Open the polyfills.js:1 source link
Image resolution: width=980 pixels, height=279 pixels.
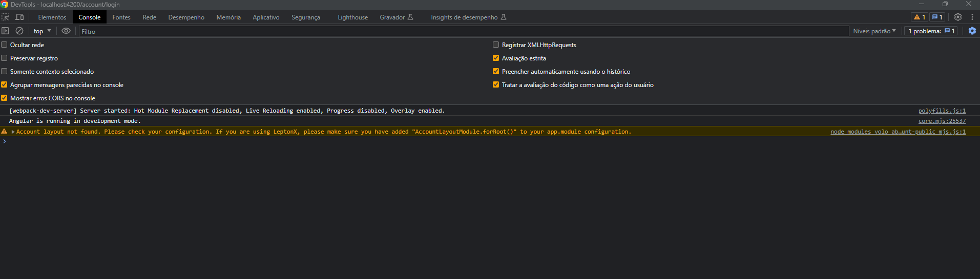tap(942, 111)
